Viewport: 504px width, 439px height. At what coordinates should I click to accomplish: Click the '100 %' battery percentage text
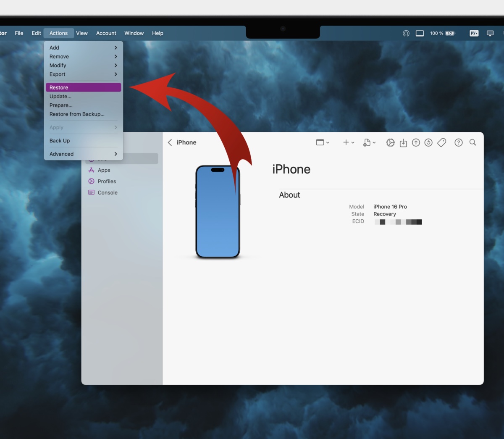(x=437, y=33)
